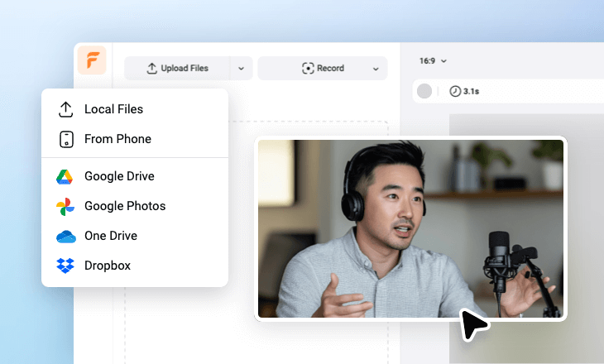The height and width of the screenshot is (364, 604).
Task: Click the phone icon beside From Phone
Action: (x=66, y=139)
